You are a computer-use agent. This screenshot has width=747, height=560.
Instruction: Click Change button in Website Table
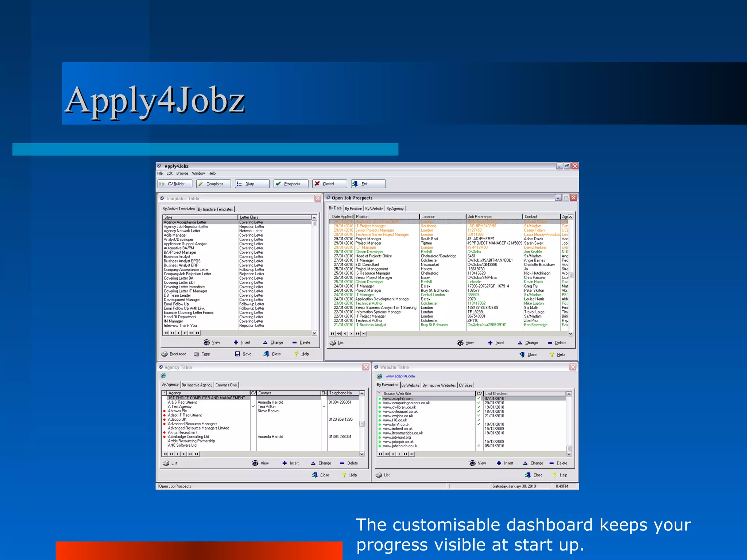coord(533,463)
